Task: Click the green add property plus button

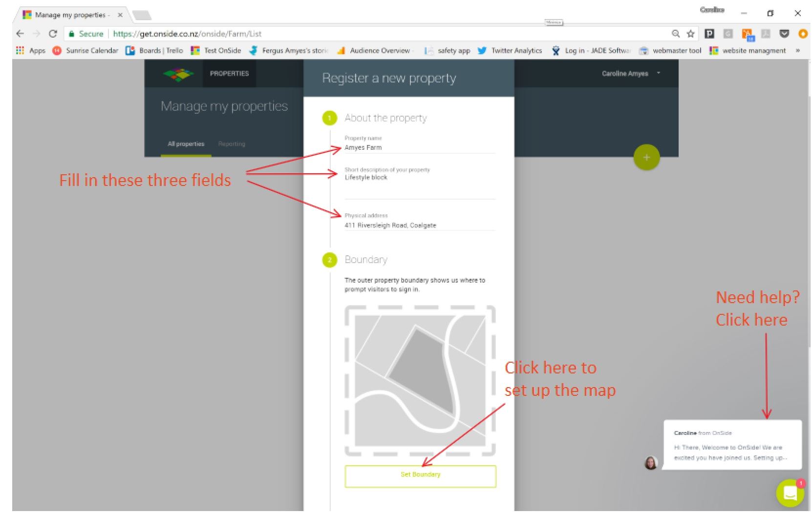Action: (x=646, y=158)
